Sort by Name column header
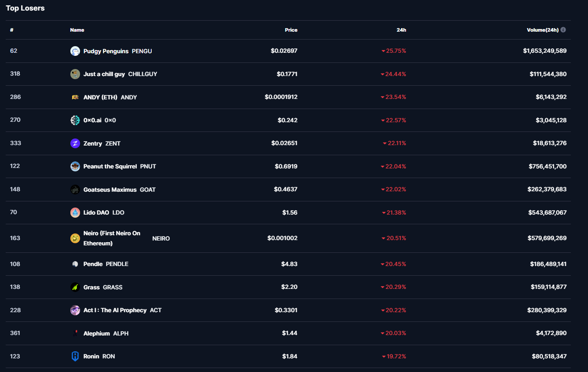Viewport: 588px width, 372px height. point(77,30)
